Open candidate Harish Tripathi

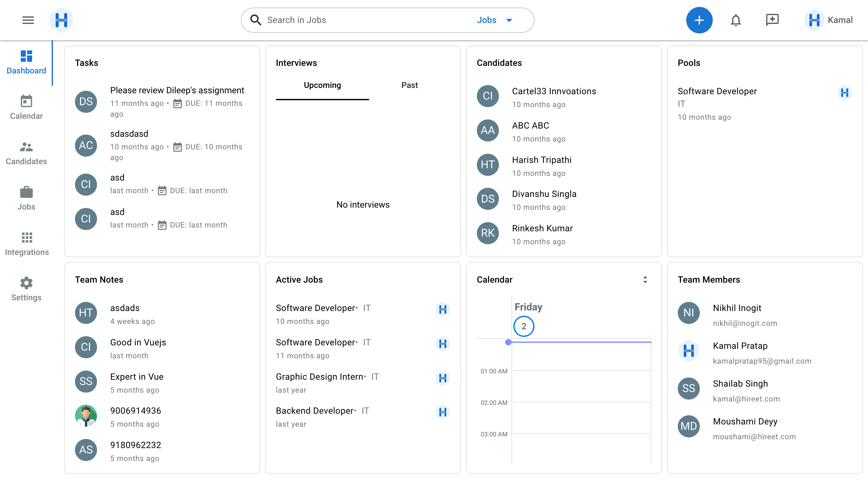pyautogui.click(x=541, y=160)
